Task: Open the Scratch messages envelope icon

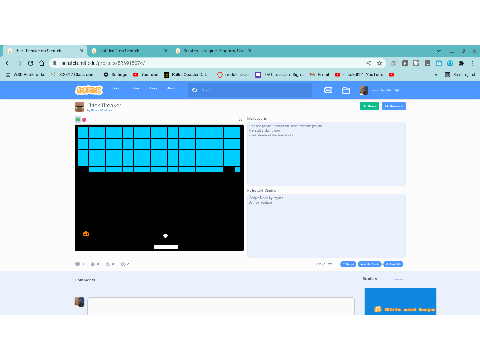Action: coord(328,90)
